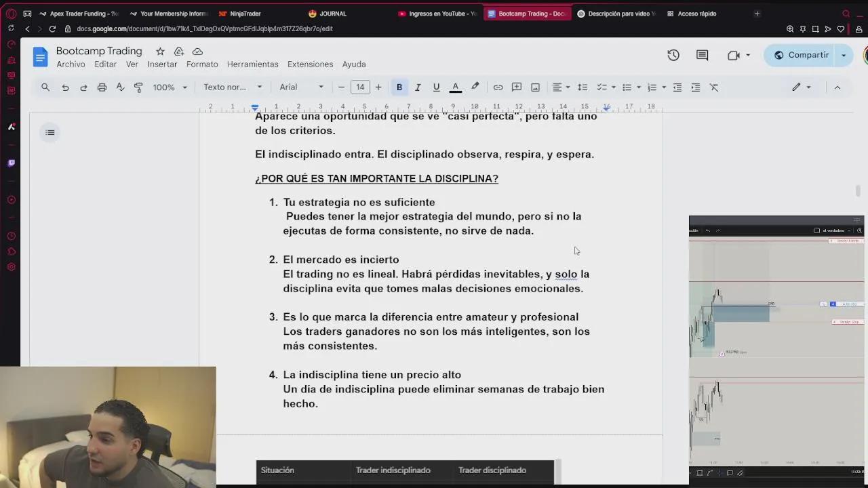Go back to the previous page
Viewport: 868px width, 488px height.
click(x=27, y=28)
